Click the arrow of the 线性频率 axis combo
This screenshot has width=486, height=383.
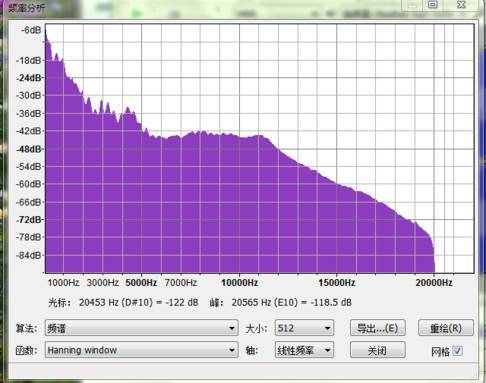[x=327, y=350]
